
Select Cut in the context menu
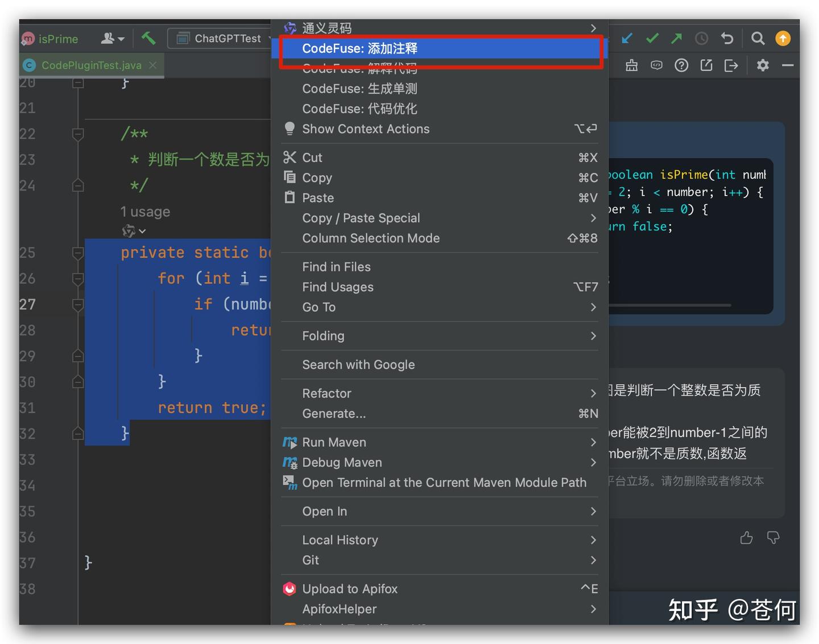(x=440, y=158)
